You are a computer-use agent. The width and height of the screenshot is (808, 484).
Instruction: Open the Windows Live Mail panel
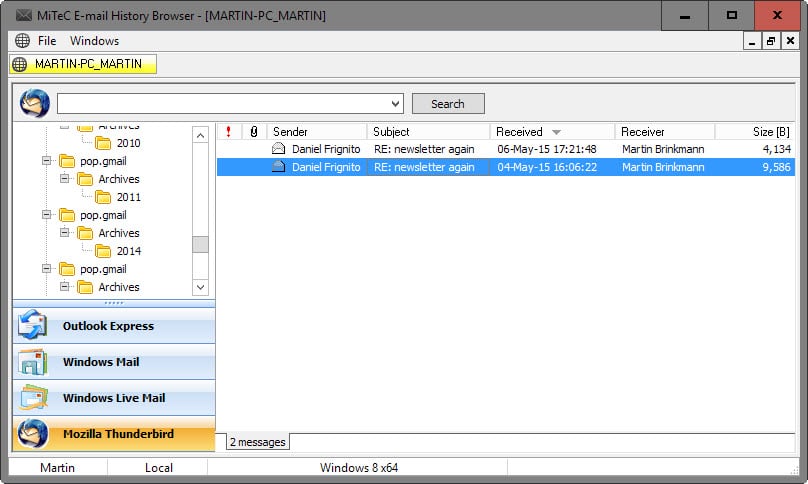pos(114,398)
